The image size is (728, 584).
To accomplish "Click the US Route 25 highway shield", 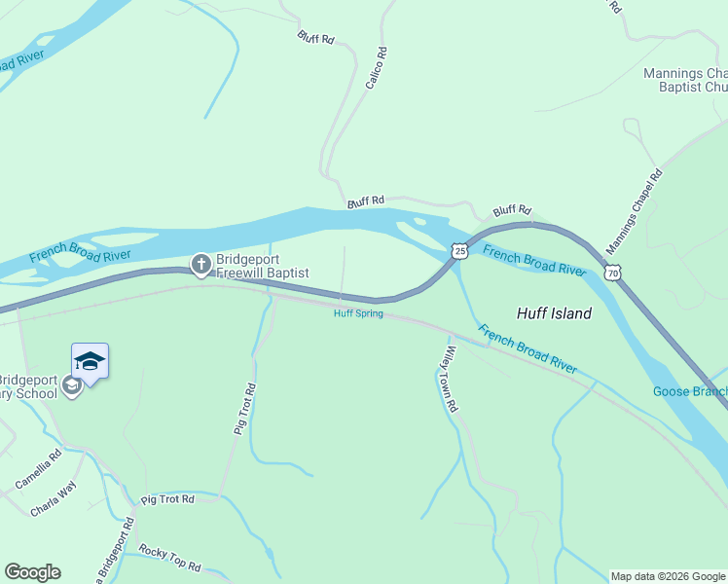I will 459,251.
